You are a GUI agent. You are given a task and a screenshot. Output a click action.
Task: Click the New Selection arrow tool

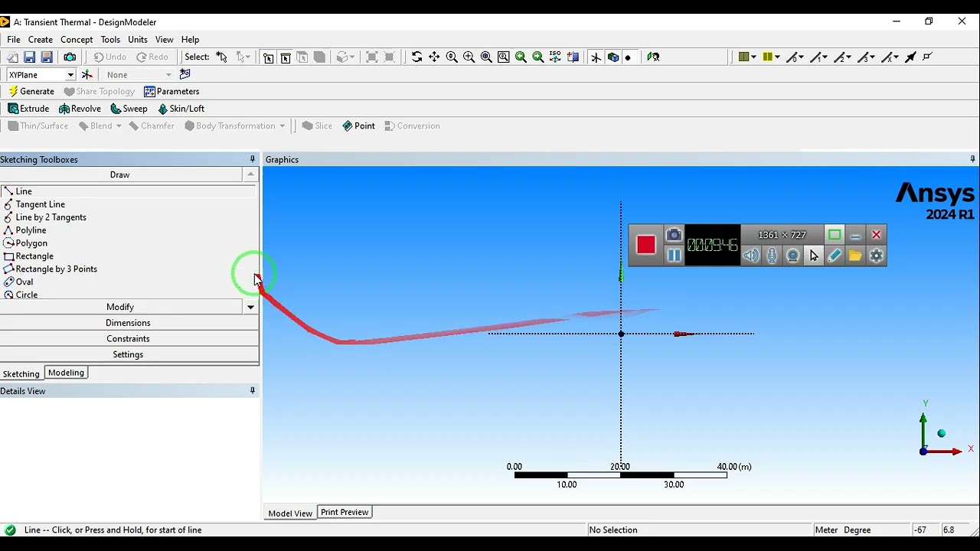click(x=221, y=57)
